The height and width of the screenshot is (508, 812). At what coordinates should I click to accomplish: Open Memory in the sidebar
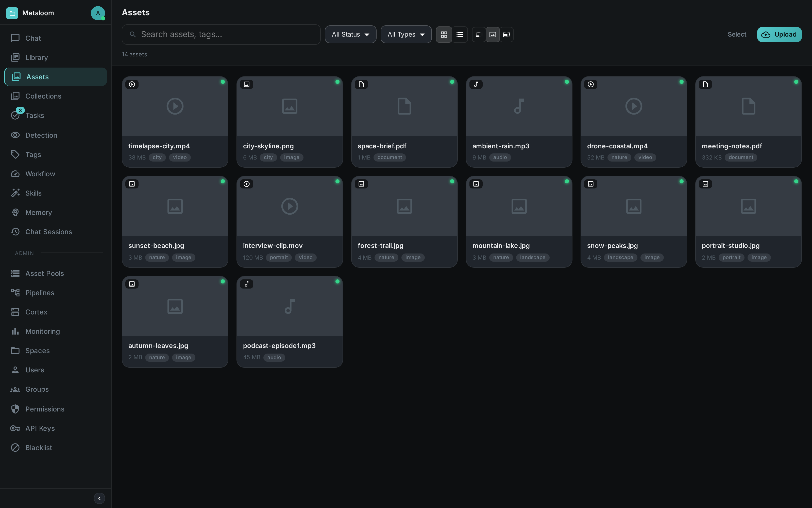[x=55, y=212]
